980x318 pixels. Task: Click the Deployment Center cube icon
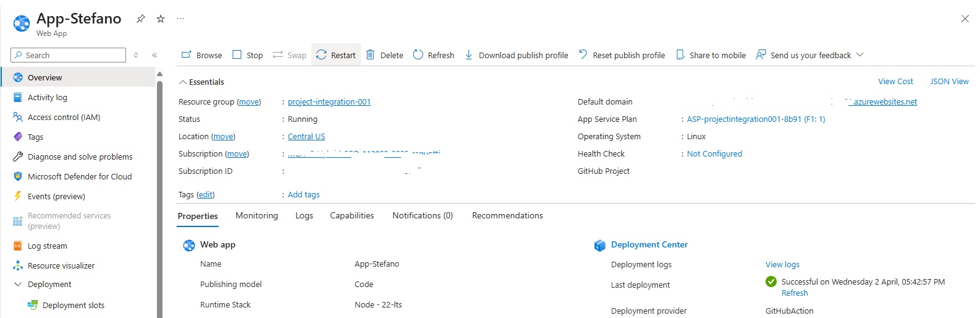[x=599, y=246]
